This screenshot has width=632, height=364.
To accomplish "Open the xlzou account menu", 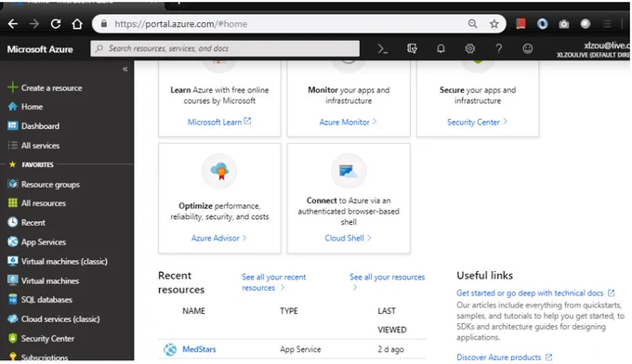I will coord(593,49).
